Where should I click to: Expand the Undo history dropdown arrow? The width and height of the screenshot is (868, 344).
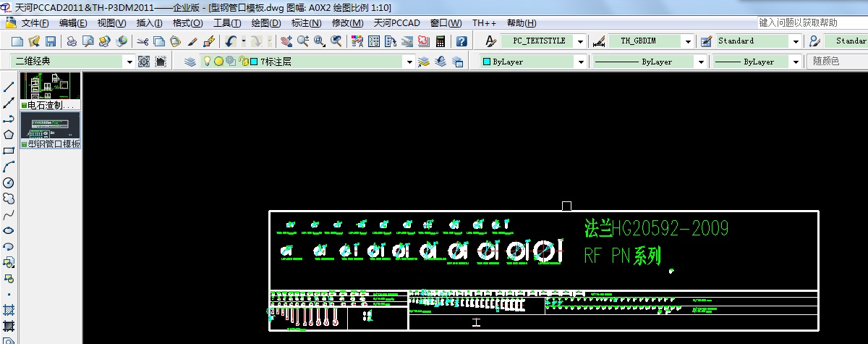point(244,41)
